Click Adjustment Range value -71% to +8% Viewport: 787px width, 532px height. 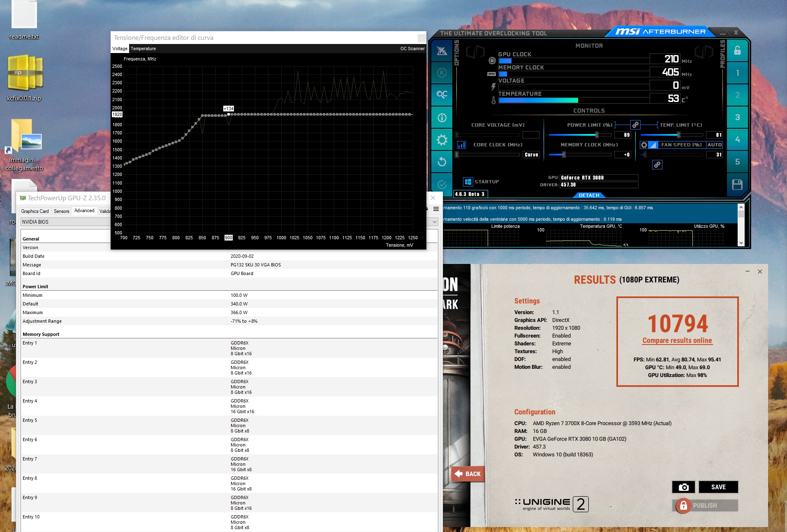244,321
